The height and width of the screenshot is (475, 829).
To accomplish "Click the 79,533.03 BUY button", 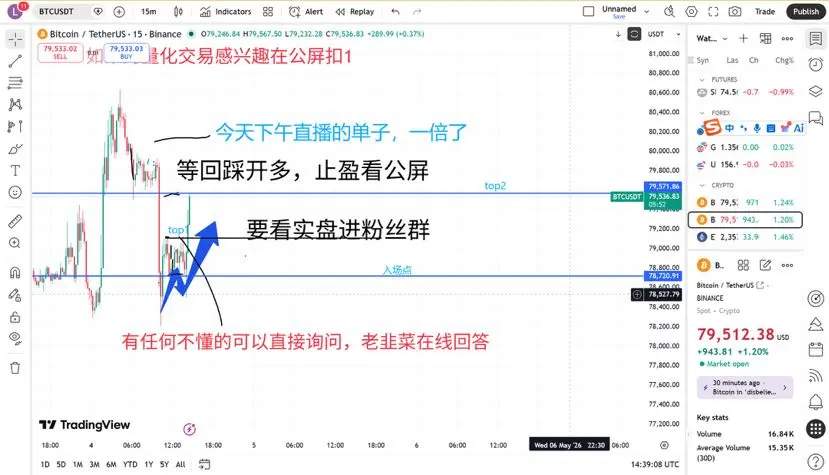I will (126, 52).
